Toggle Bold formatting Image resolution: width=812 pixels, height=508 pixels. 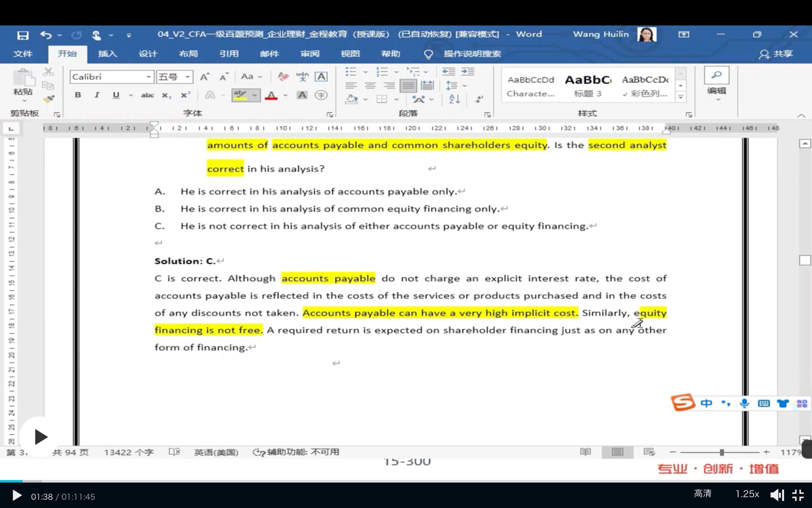[x=78, y=95]
